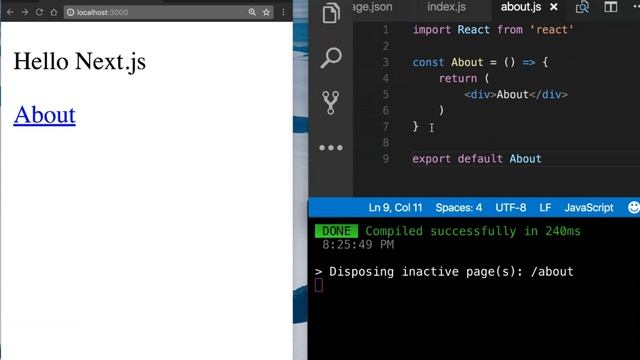Click the site info icon beside localhost

[x=71, y=12]
